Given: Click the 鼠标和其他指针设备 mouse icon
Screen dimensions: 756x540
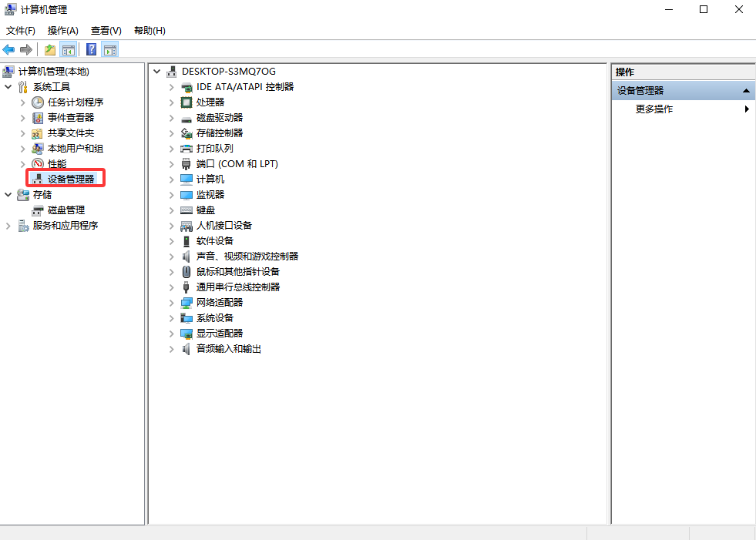Looking at the screenshot, I should pos(186,272).
